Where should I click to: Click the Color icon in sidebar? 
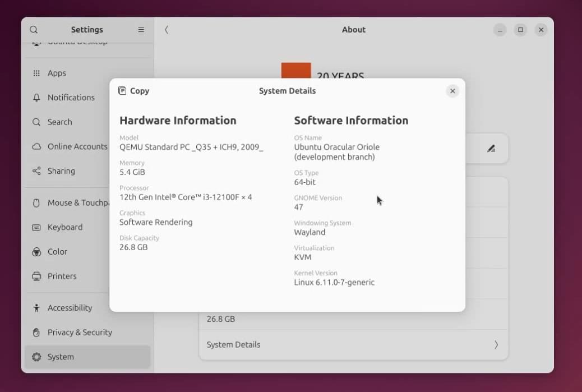pyautogui.click(x=36, y=252)
